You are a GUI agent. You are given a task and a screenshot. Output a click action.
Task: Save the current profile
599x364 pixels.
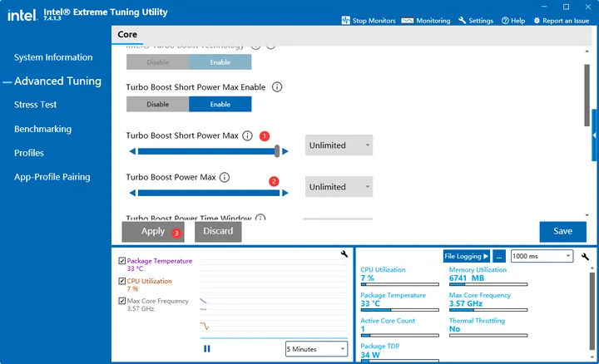pyautogui.click(x=562, y=231)
